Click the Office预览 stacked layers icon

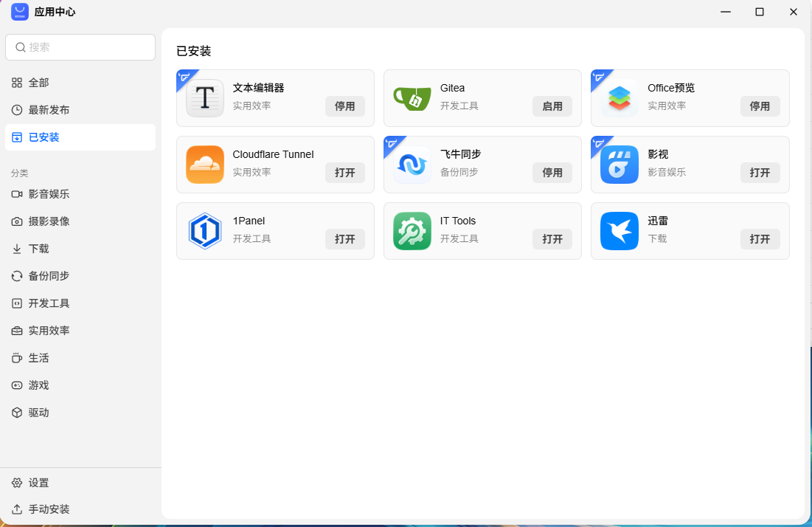620,98
